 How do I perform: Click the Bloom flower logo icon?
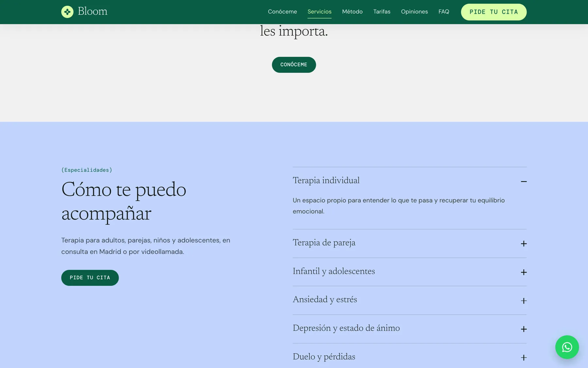point(67,12)
